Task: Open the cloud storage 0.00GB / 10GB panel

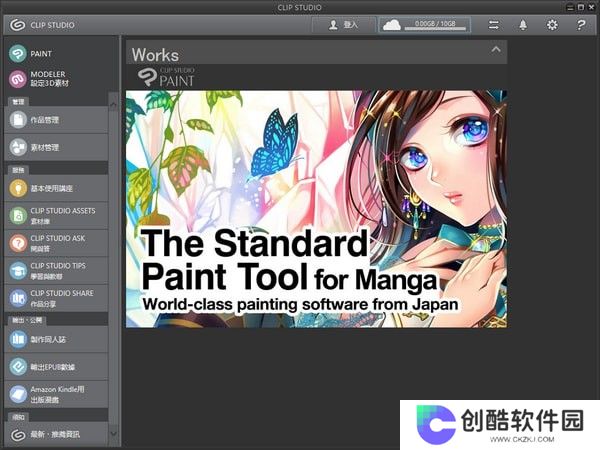Action: tap(424, 25)
